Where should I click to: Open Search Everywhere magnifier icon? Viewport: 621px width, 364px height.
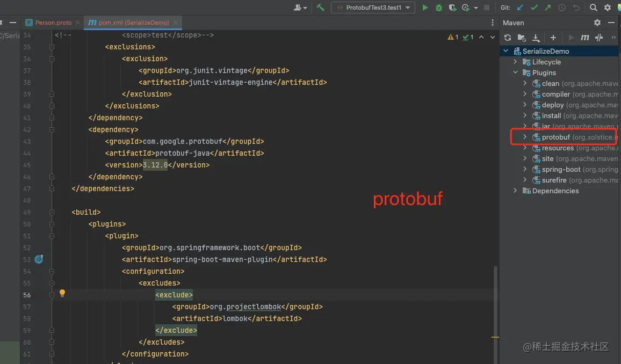(593, 8)
